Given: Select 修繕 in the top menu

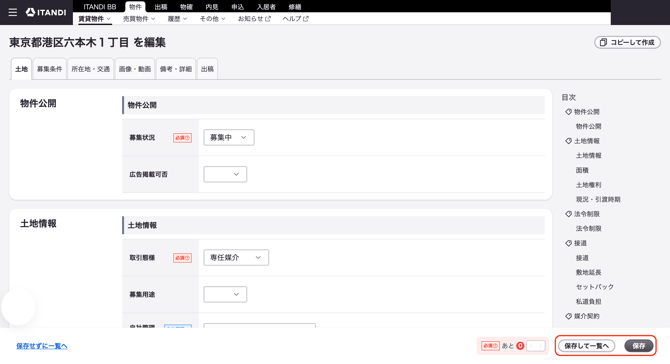Looking at the screenshot, I should click(294, 7).
